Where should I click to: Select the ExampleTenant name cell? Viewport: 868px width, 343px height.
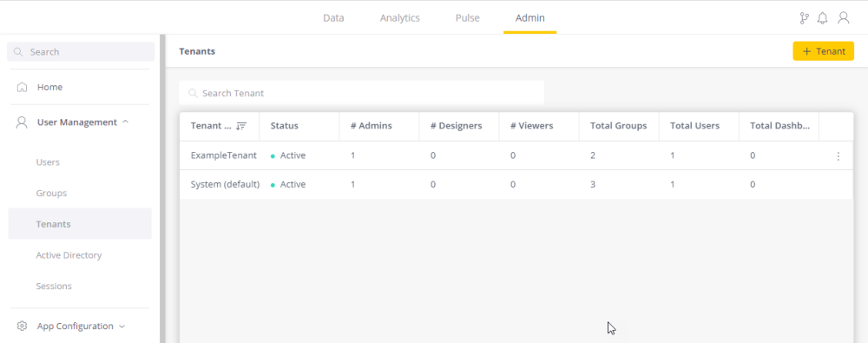tap(224, 155)
